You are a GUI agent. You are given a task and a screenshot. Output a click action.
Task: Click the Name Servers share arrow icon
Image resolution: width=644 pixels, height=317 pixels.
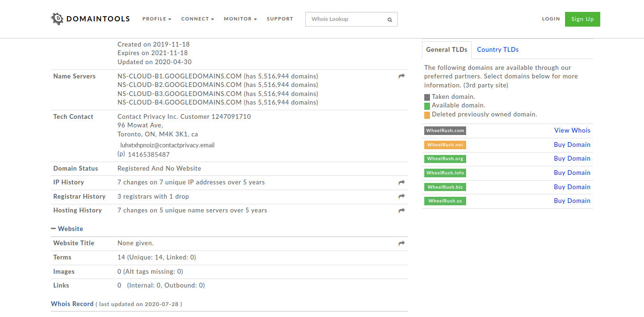(401, 76)
